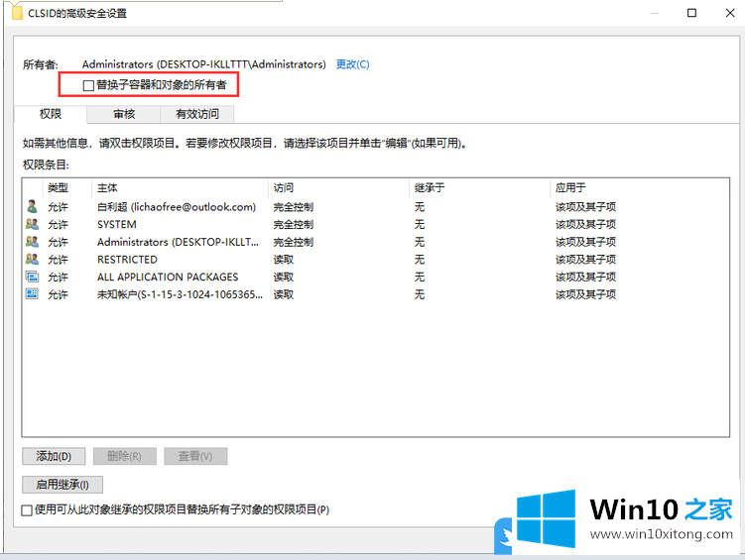Click 读取 access in 未知帐户 row
This screenshot has width=745, height=560.
[283, 294]
